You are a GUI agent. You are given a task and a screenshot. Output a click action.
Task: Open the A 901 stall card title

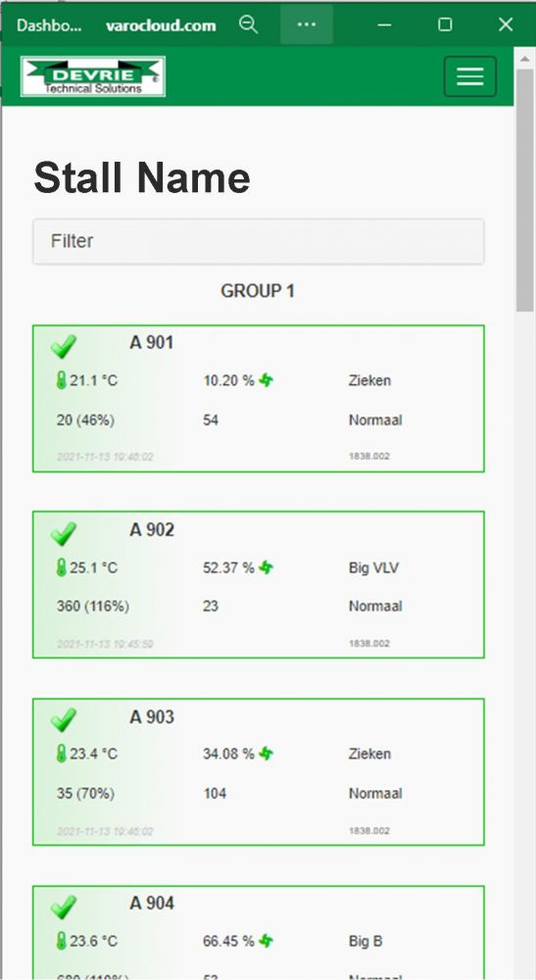[x=151, y=342]
